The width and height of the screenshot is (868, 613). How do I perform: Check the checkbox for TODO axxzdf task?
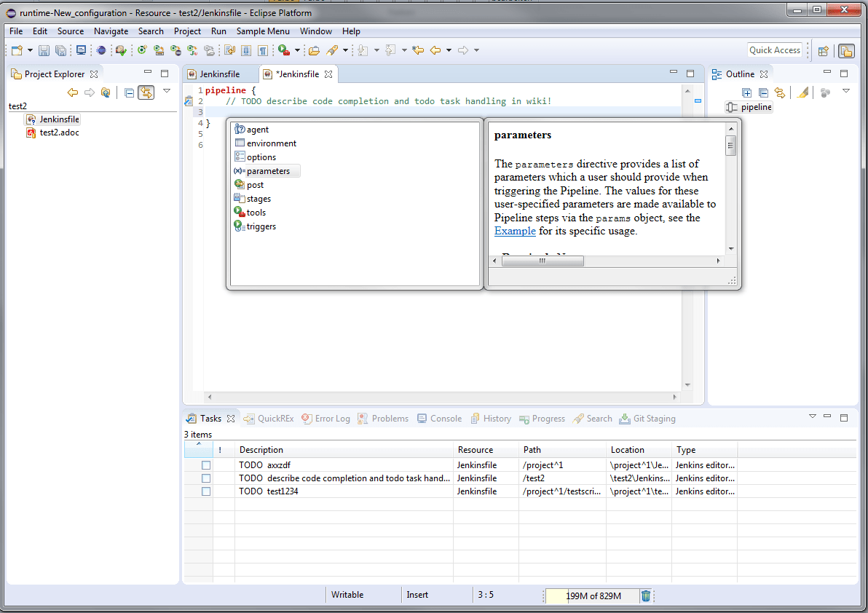pyautogui.click(x=206, y=464)
